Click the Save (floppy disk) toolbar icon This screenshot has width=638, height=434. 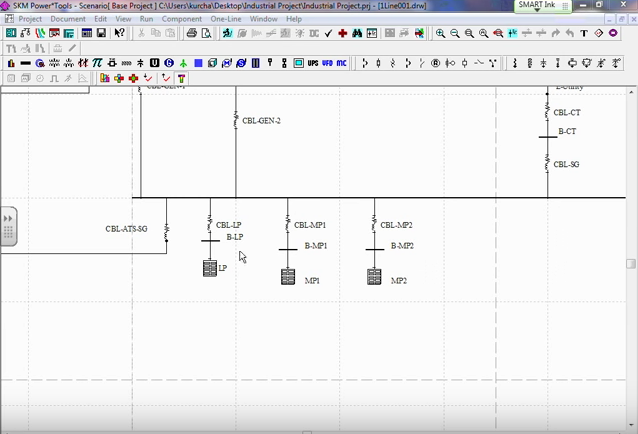click(102, 34)
